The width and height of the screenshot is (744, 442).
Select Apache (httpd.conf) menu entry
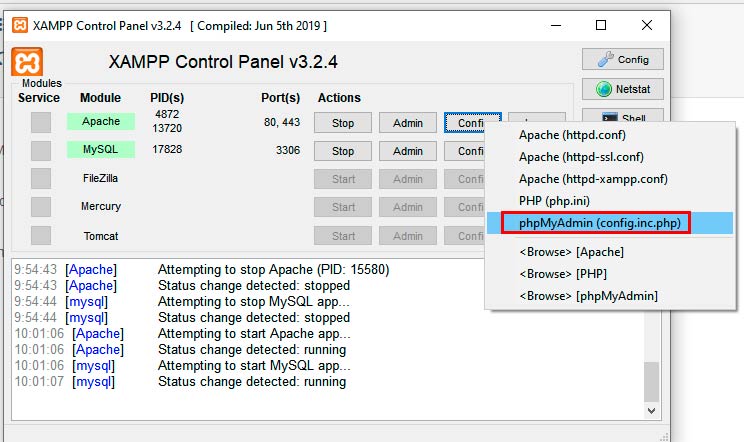610,135
